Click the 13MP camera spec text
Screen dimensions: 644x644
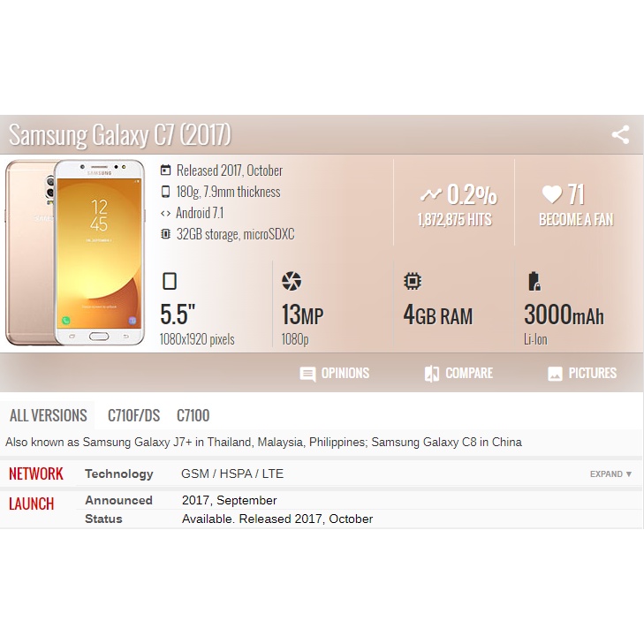[x=302, y=315]
